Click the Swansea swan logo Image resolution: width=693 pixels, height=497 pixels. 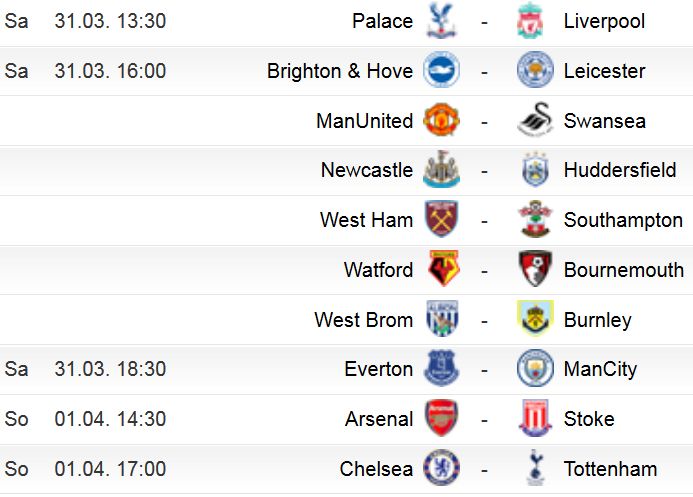535,120
